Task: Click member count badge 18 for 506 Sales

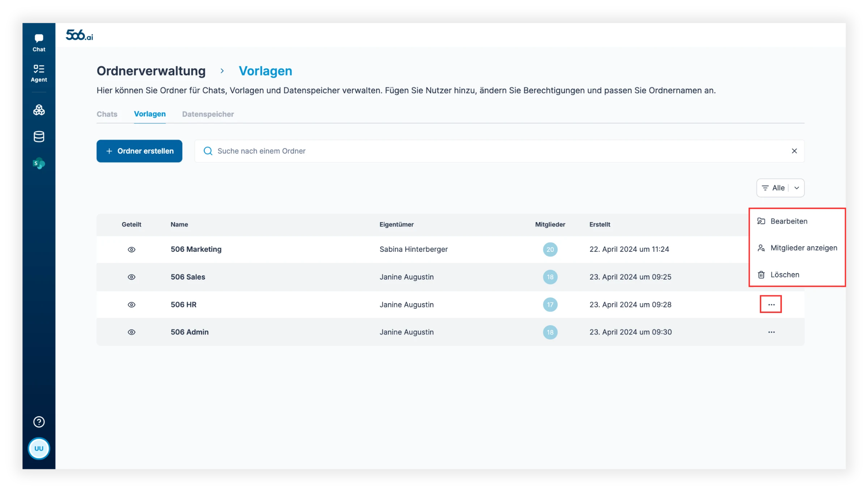Action: tap(550, 277)
